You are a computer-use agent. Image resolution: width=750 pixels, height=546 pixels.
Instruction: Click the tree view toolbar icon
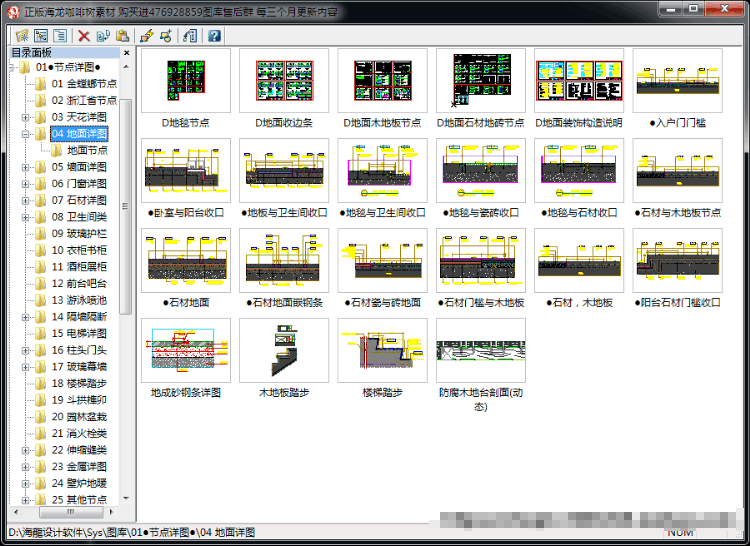[41, 35]
